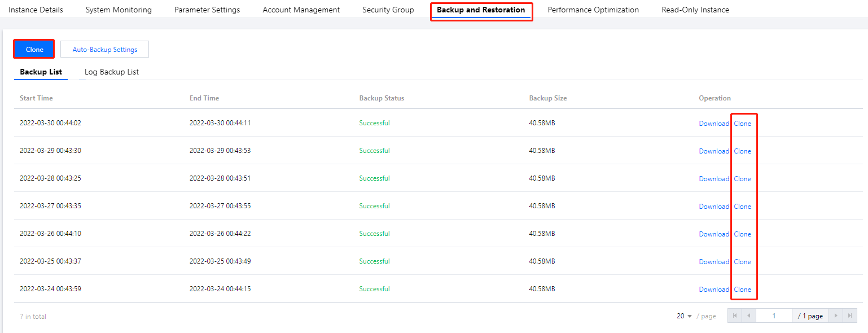Switch to Log Backup List tab
The height and width of the screenshot is (333, 868).
tap(112, 72)
